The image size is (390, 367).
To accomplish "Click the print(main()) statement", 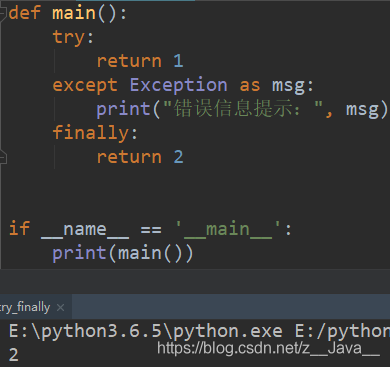I will [123, 253].
